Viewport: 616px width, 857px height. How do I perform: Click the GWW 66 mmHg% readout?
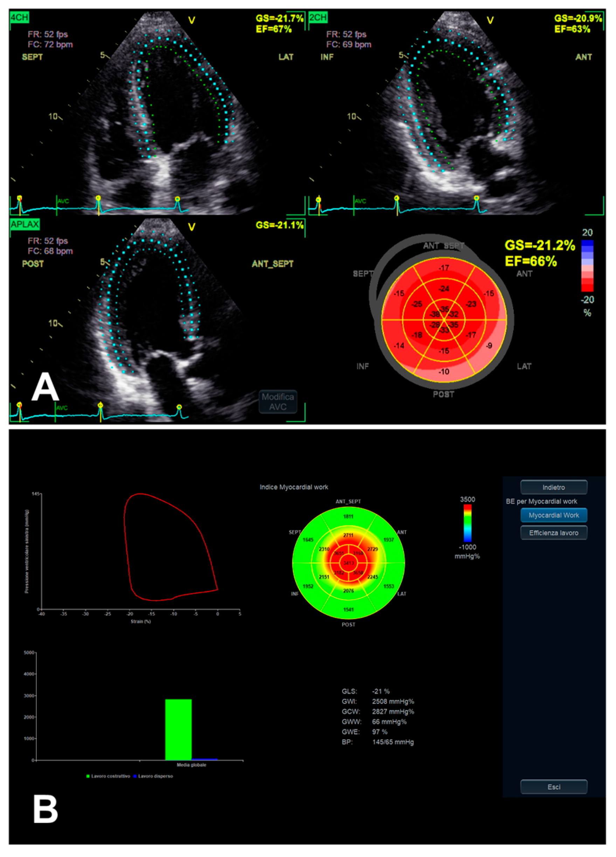point(374,722)
